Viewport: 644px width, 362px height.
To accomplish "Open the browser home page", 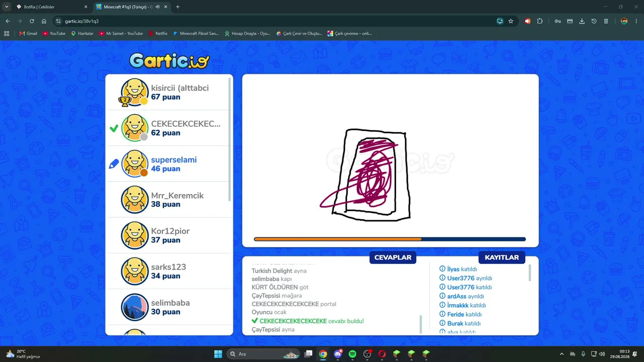I will 44,21.
